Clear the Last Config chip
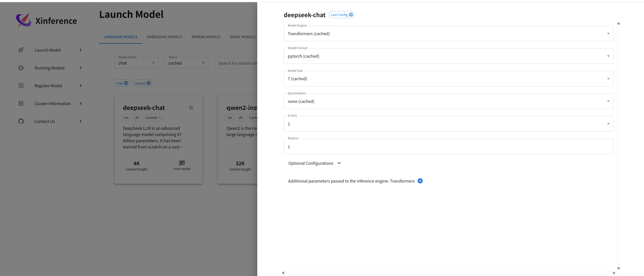644x276 pixels. 351,14
